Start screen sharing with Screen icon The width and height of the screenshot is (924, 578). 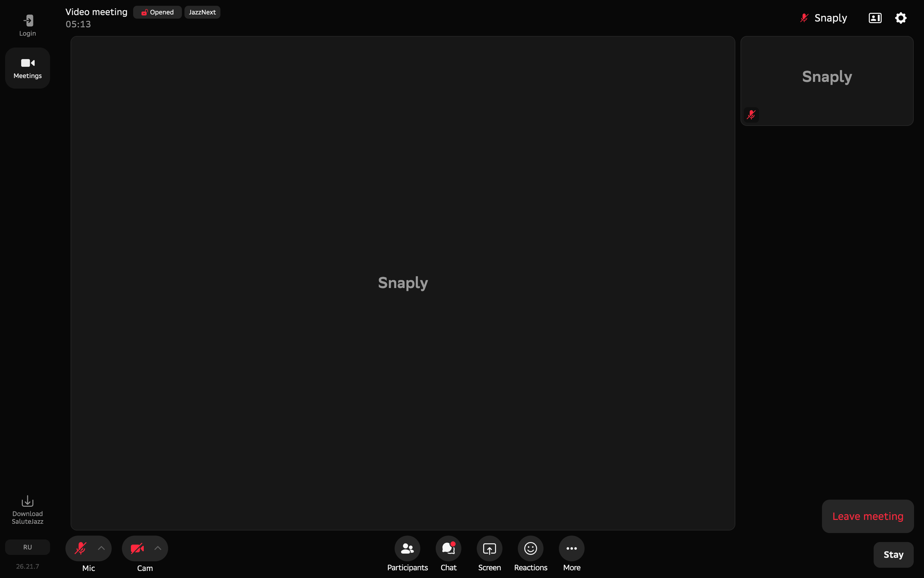click(x=490, y=548)
